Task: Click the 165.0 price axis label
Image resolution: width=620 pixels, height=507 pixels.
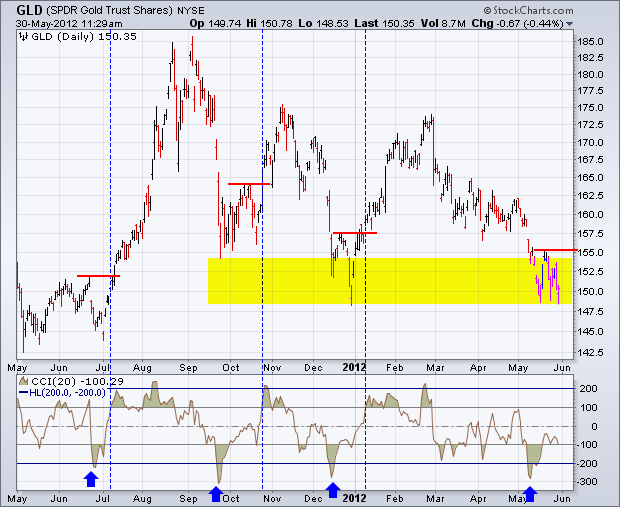Action: [590, 178]
